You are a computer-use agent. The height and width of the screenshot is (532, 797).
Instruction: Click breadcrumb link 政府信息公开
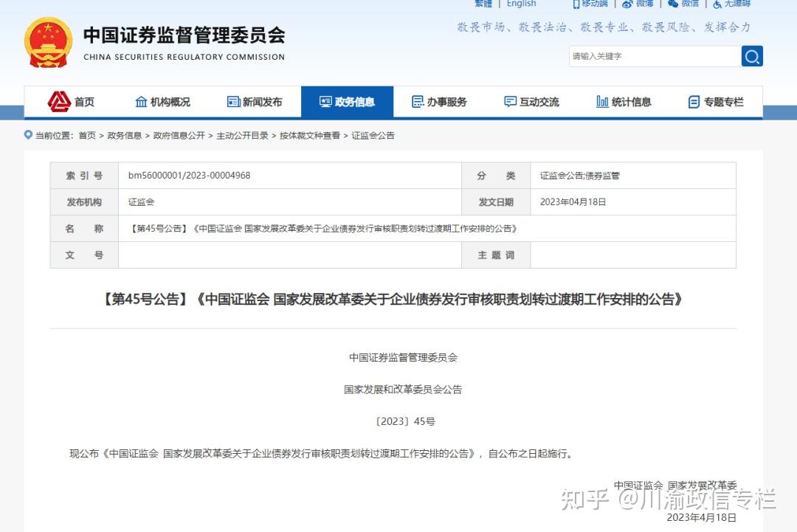pos(179,135)
